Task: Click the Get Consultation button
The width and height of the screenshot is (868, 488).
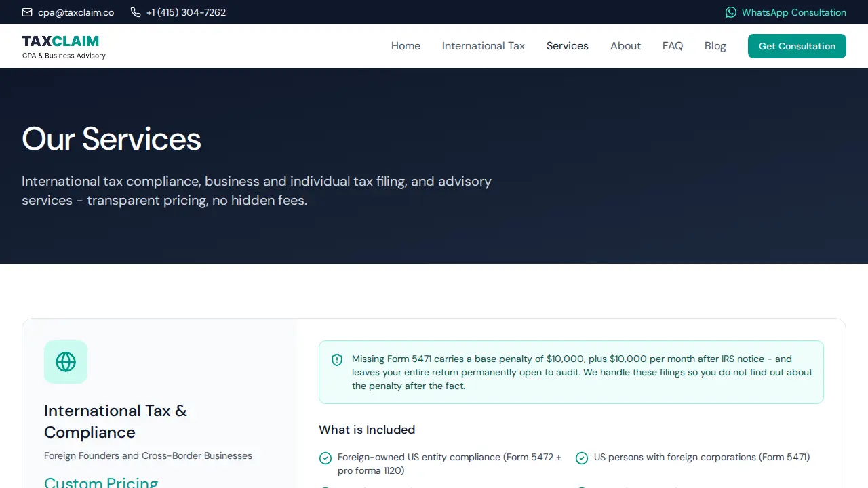Action: pos(797,46)
